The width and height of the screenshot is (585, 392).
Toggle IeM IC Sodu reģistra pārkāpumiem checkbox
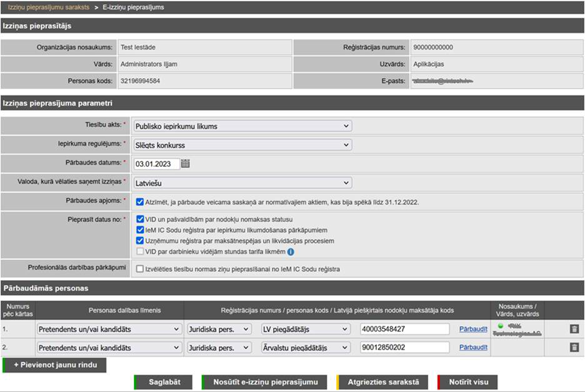click(140, 230)
